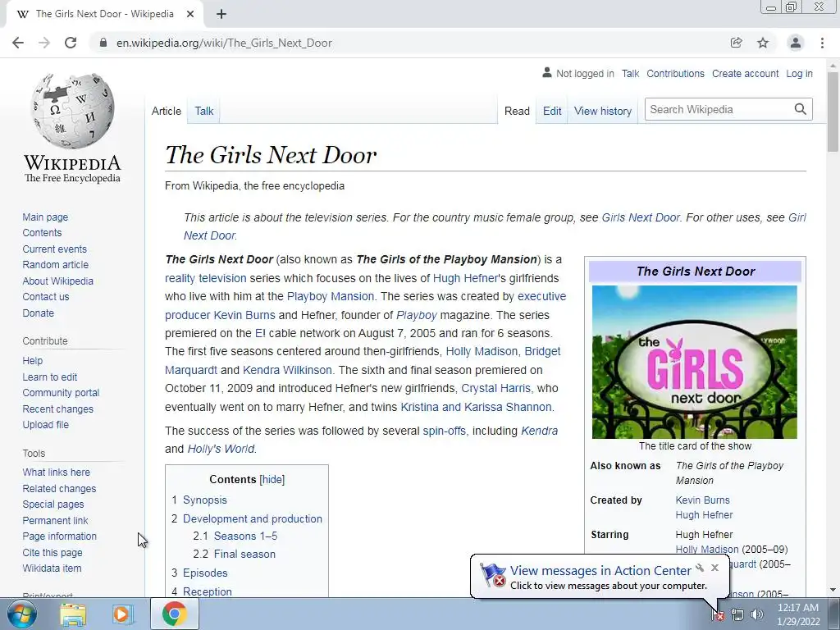Click the site lock icon in address bar
This screenshot has width=840, height=630.
[x=103, y=43]
